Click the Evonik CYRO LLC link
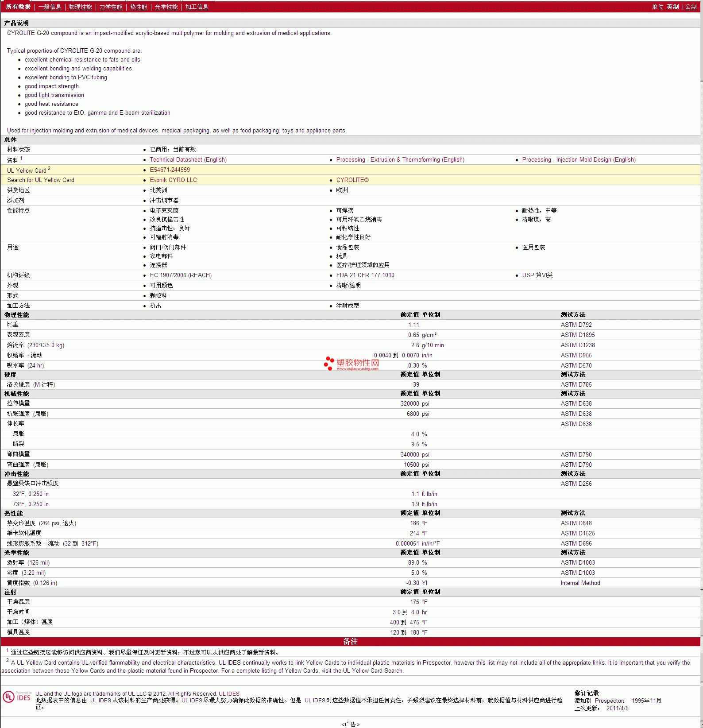703x728 pixels. coord(173,180)
